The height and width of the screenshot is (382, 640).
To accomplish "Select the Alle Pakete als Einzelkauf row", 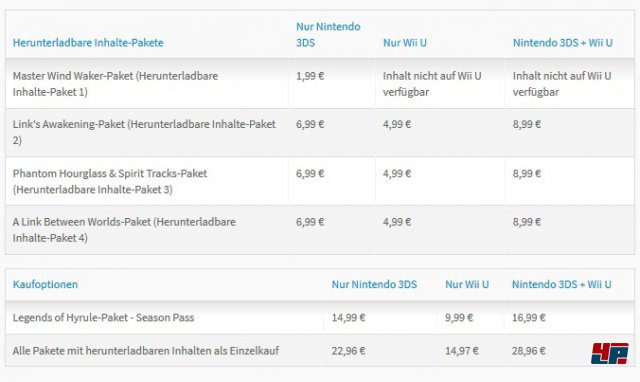I will 320,351.
